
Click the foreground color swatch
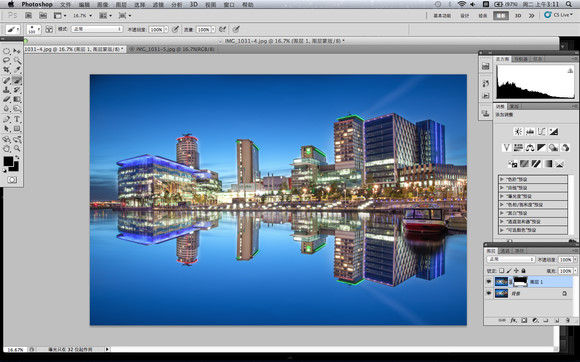8,161
